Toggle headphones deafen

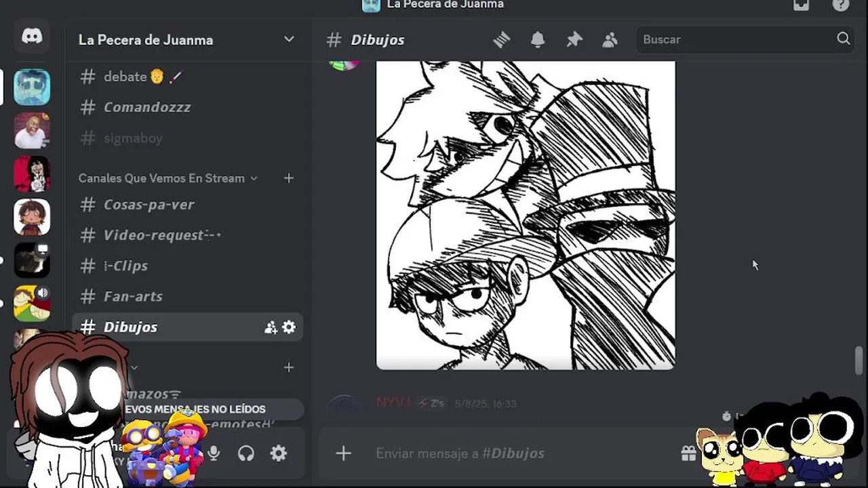click(246, 453)
